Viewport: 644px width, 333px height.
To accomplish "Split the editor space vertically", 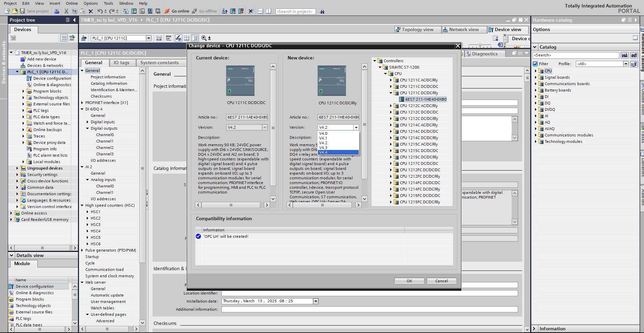I will pos(268,11).
